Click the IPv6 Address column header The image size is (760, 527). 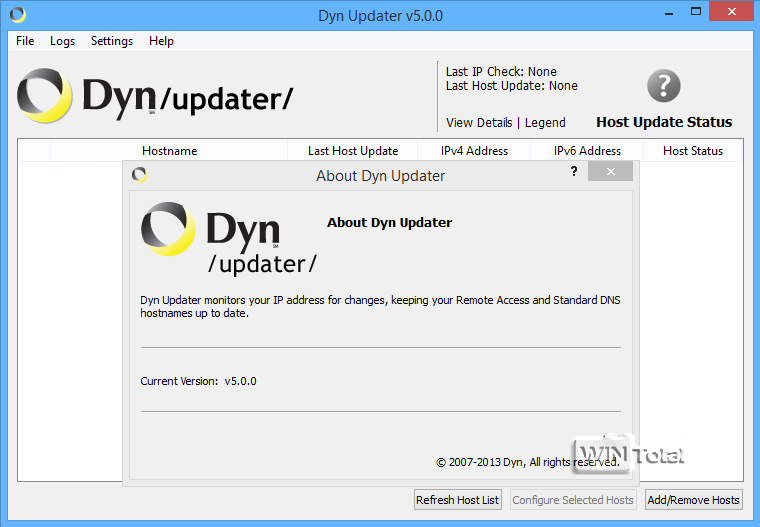tap(587, 151)
